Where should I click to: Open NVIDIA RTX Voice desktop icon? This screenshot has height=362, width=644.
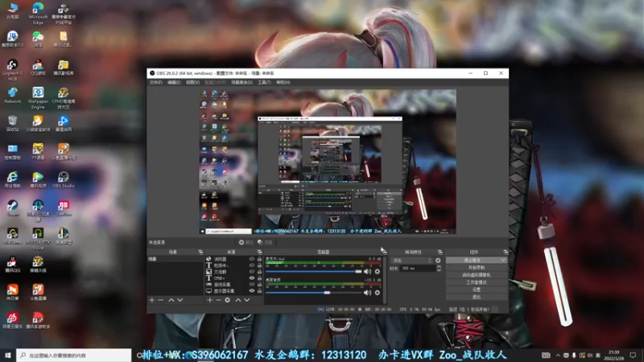(38, 239)
